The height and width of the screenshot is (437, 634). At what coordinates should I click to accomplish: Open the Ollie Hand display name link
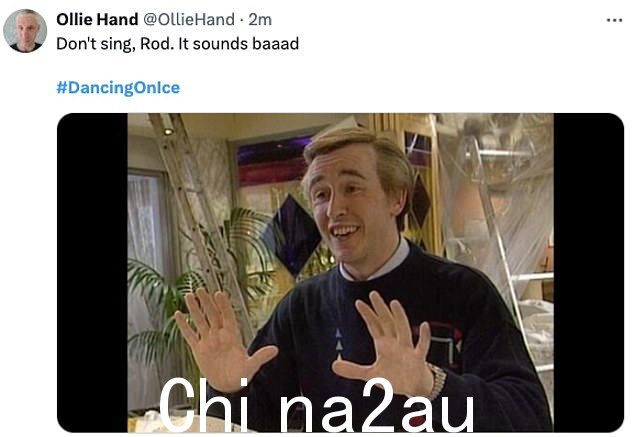(97, 19)
